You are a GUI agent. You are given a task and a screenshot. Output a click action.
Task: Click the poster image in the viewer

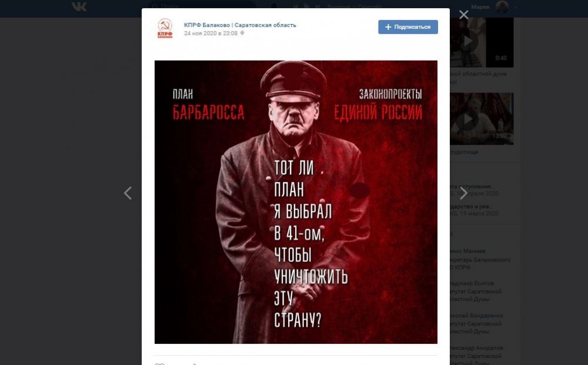point(296,202)
